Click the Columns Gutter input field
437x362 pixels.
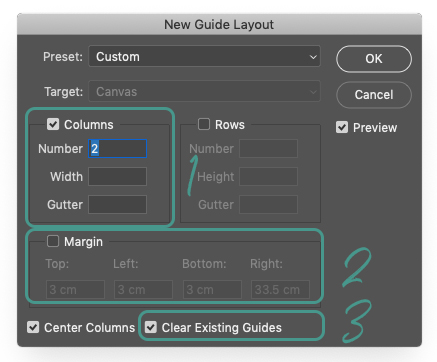click(117, 205)
